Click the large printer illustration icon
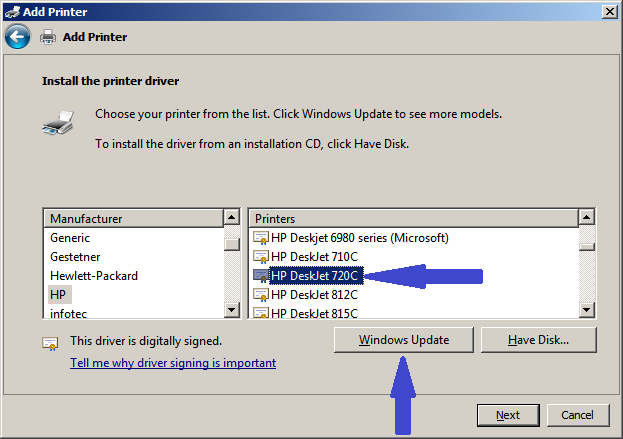Screen dimensions: 623x439 click(58, 123)
